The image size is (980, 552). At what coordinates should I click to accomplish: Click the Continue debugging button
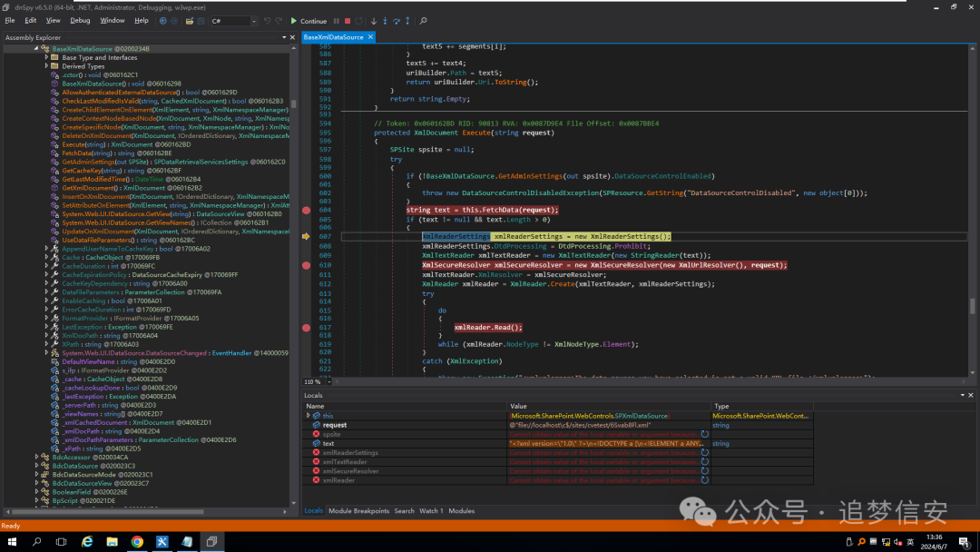(308, 21)
